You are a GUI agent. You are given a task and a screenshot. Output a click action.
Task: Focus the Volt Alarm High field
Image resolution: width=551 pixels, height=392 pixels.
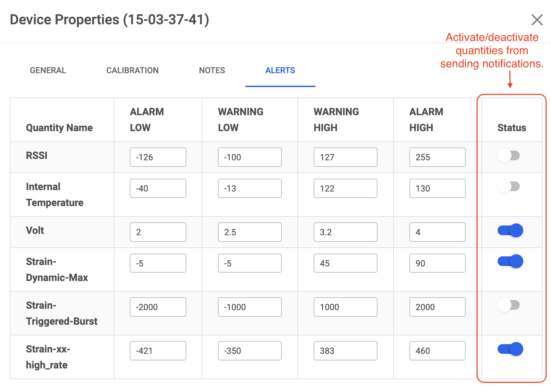pos(437,232)
